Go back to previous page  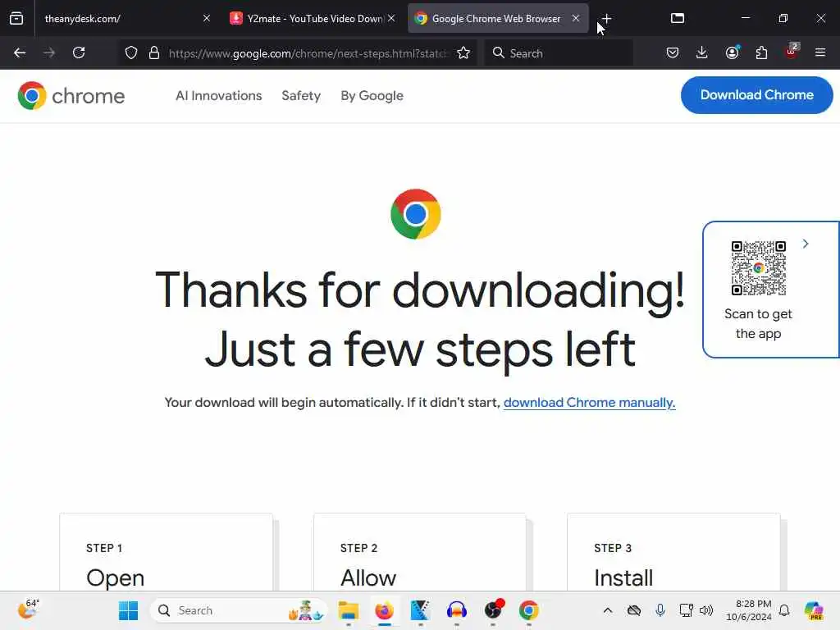[20, 53]
